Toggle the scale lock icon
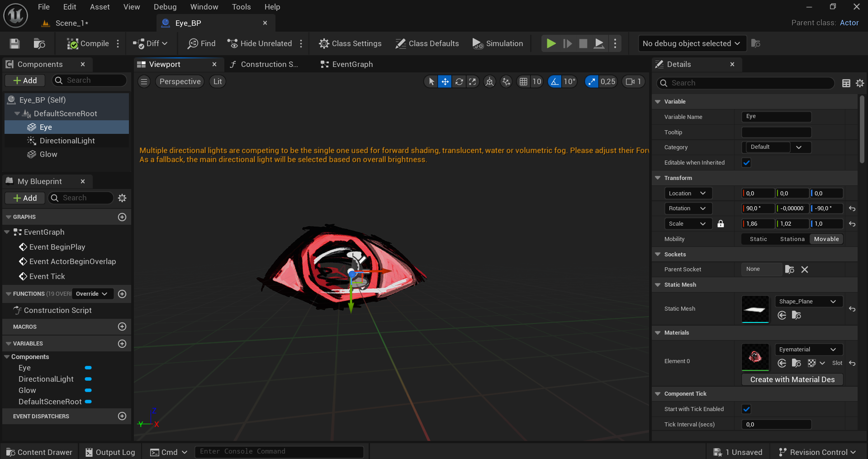This screenshot has height=459, width=868. (721, 224)
